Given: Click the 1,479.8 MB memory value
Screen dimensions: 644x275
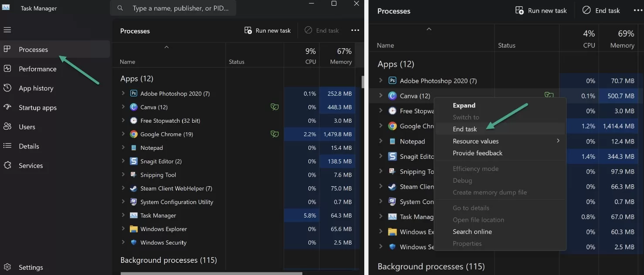Looking at the screenshot, I should pyautogui.click(x=337, y=134).
